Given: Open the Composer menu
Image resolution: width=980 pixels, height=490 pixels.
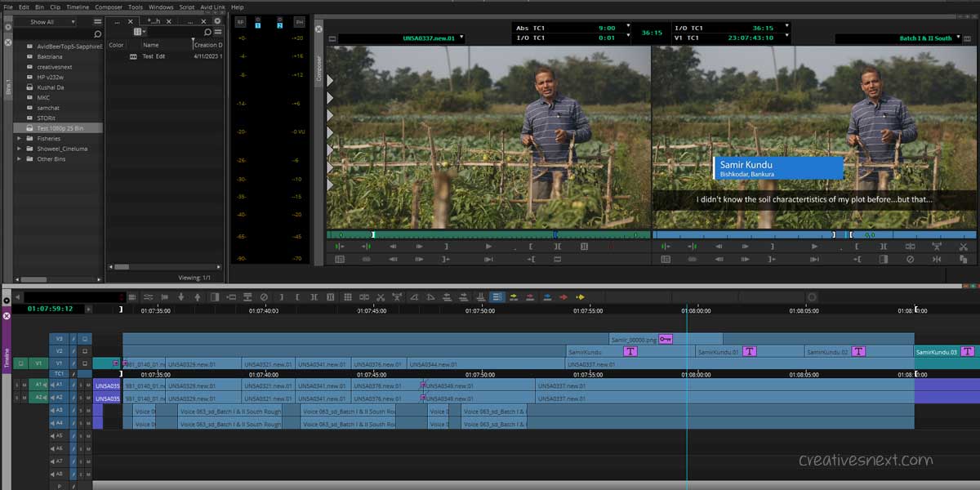Looking at the screenshot, I should (109, 7).
